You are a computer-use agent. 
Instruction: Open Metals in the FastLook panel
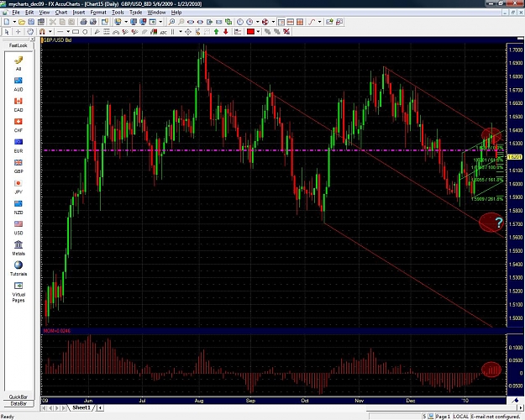(18, 248)
